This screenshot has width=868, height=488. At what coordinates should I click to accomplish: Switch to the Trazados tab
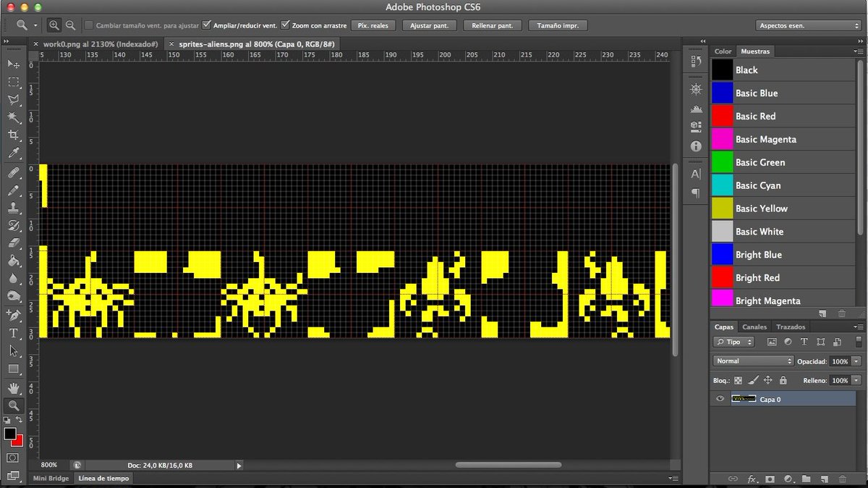click(791, 327)
